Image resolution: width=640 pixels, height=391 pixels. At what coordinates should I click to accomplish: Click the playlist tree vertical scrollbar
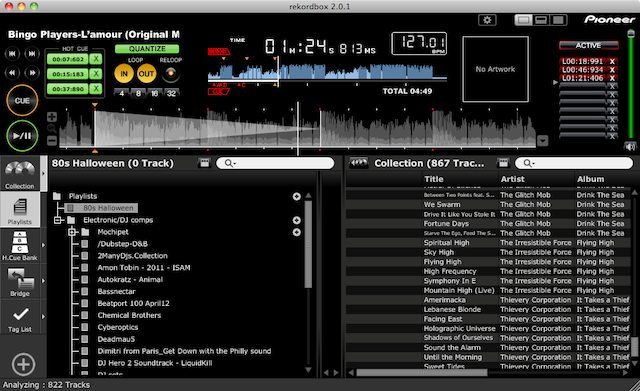click(x=308, y=243)
